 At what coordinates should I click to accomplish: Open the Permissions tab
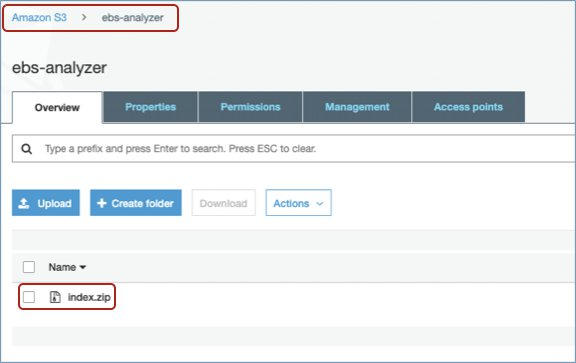250,107
